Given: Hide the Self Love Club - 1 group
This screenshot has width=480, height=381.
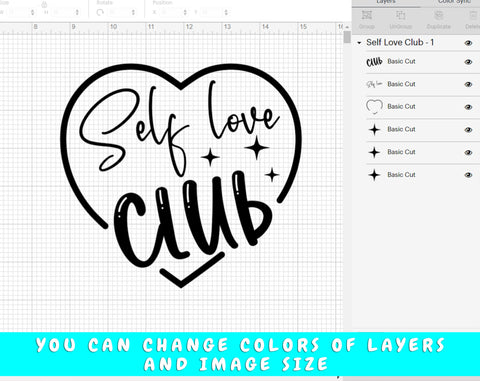Looking at the screenshot, I should click(468, 43).
